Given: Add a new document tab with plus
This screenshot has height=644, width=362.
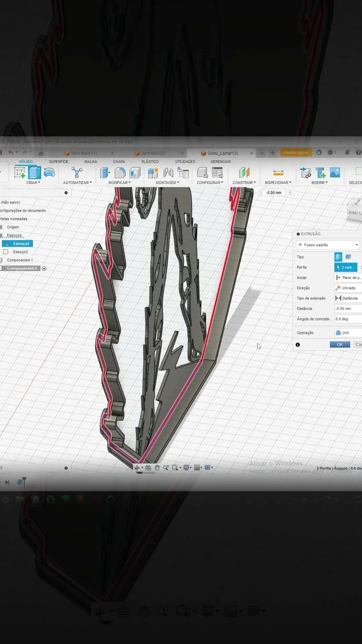Looking at the screenshot, I should [x=273, y=153].
